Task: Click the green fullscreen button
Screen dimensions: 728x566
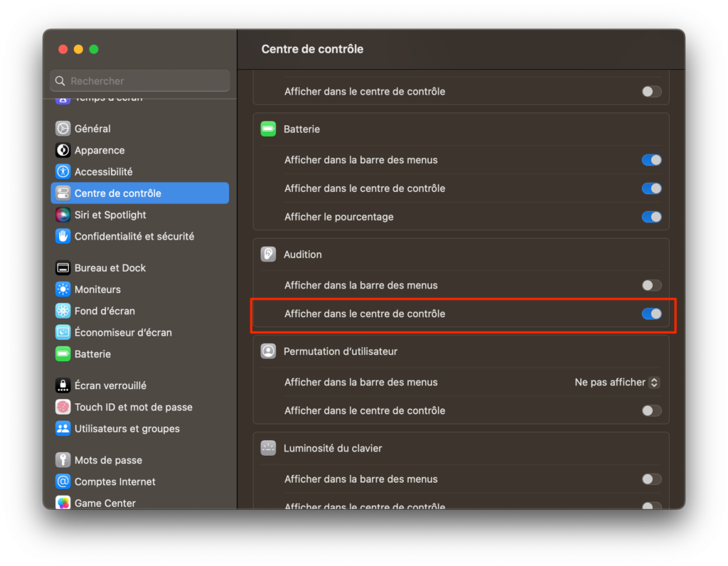Action: [94, 49]
